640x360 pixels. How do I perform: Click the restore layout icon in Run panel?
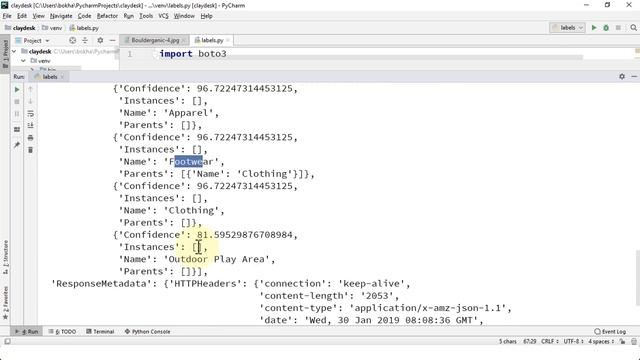[x=17, y=129]
